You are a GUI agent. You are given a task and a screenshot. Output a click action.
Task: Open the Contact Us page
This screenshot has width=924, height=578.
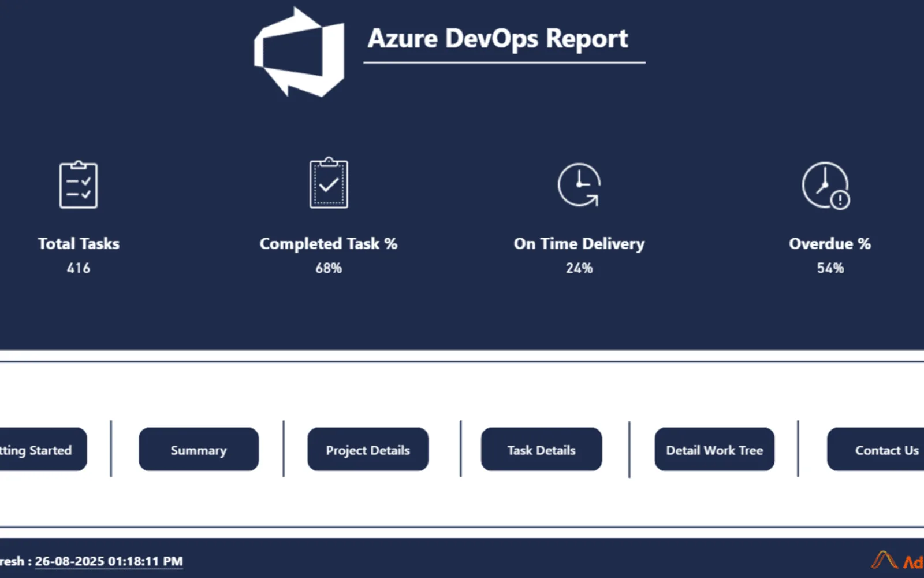coord(875,449)
